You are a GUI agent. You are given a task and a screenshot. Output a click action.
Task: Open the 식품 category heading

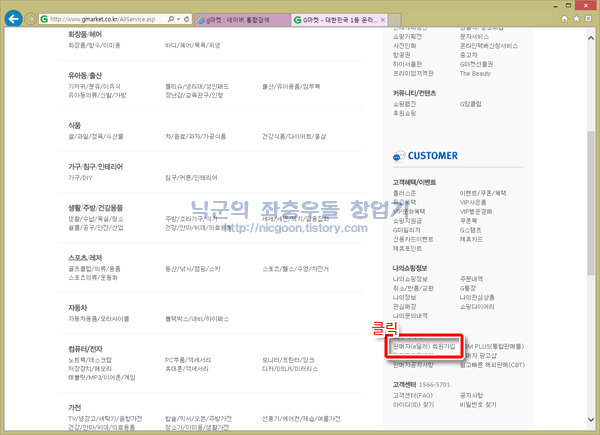(75, 125)
